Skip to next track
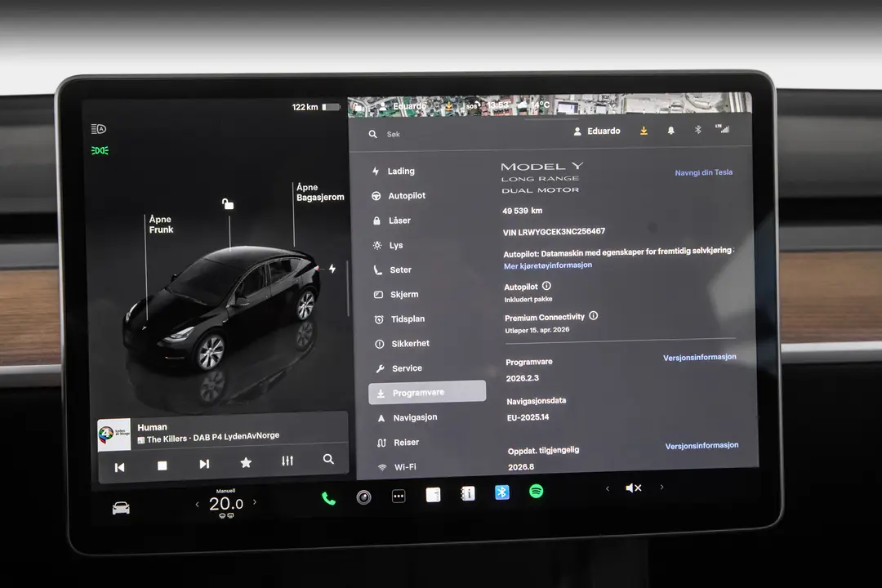 click(x=204, y=464)
